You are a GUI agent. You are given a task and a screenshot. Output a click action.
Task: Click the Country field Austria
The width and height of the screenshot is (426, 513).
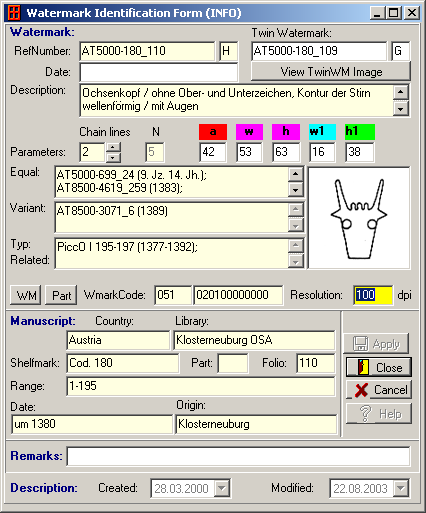point(118,340)
